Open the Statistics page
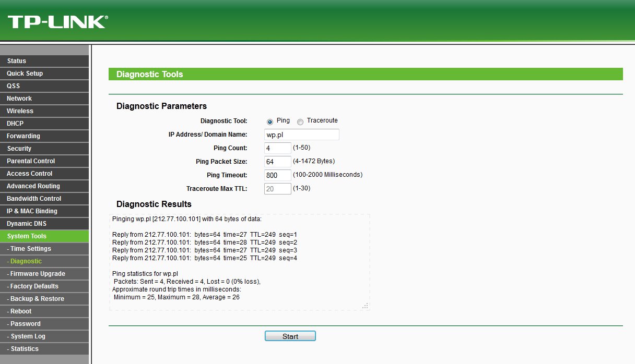 coord(44,349)
